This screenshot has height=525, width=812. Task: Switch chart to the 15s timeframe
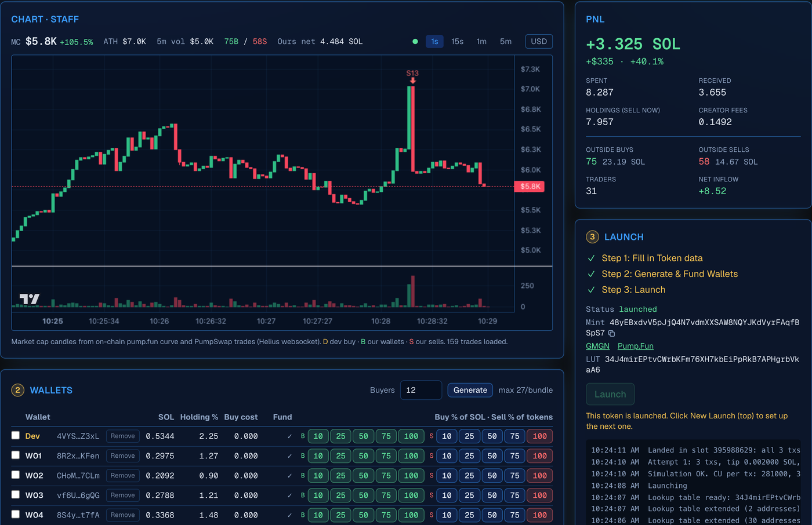pyautogui.click(x=458, y=42)
